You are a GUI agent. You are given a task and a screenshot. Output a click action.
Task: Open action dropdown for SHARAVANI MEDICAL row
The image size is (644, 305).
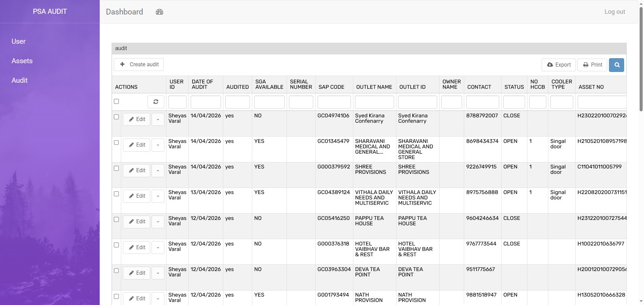[158, 145]
